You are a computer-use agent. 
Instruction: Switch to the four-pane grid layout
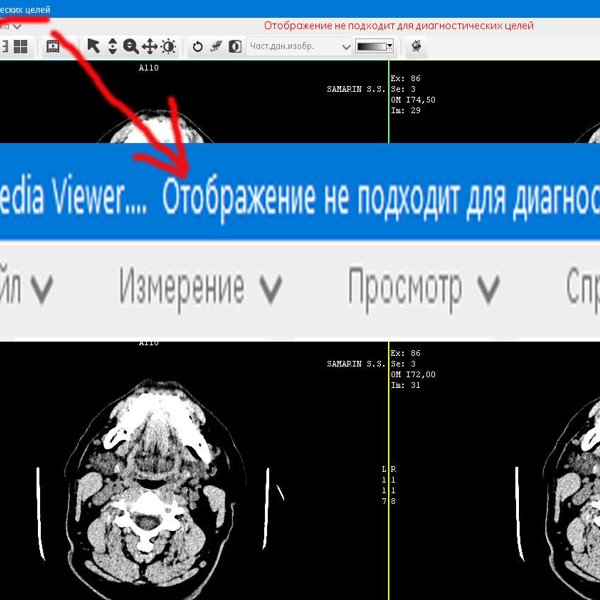coord(20,46)
